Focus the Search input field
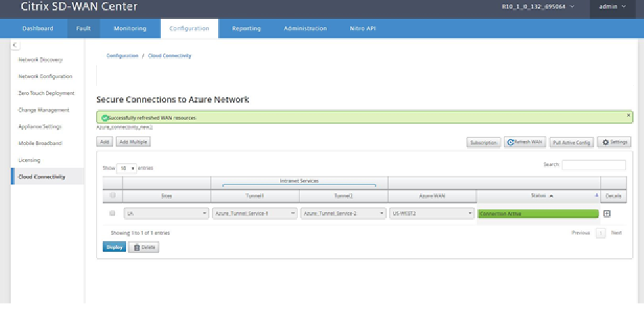The height and width of the screenshot is (309, 644). pos(594,165)
